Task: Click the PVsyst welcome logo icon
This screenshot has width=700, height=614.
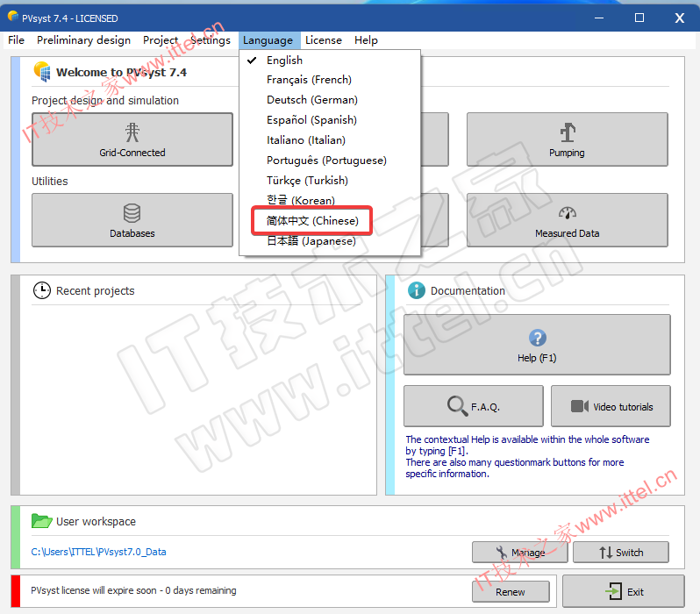Action: tap(42, 71)
